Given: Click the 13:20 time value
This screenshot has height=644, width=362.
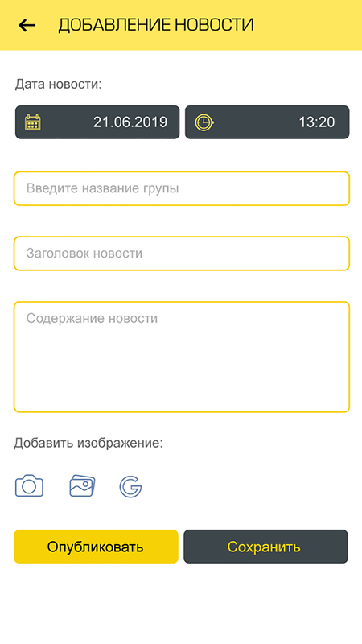Looking at the screenshot, I should click(x=316, y=122).
